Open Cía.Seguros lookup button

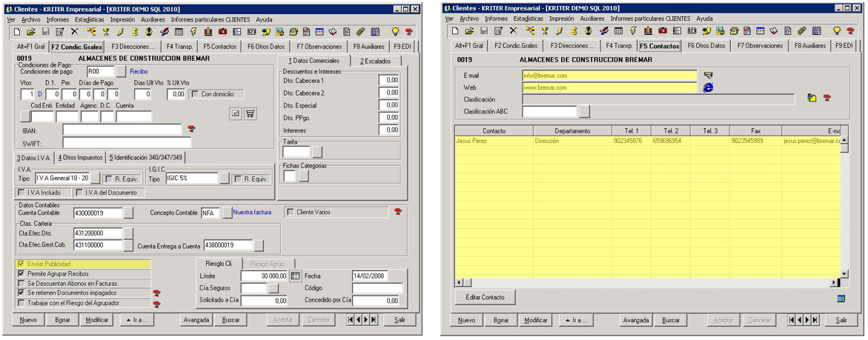pos(274,288)
